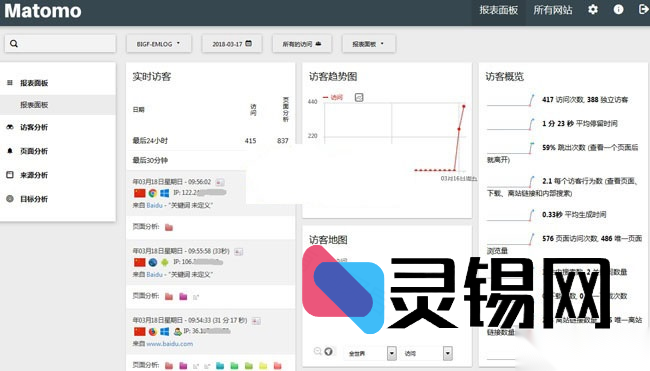Click the binoculars icon next to 访客分析
The image size is (650, 371).
[x=10, y=127]
